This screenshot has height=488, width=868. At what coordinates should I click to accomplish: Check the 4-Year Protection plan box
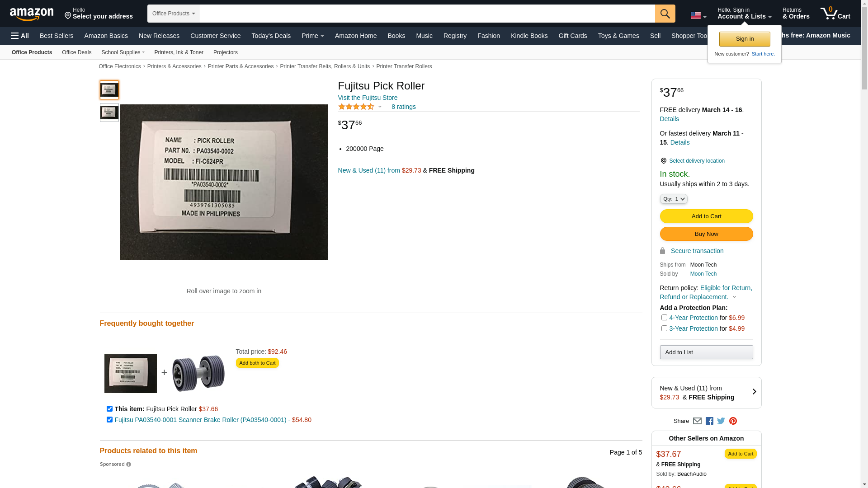[x=664, y=318]
